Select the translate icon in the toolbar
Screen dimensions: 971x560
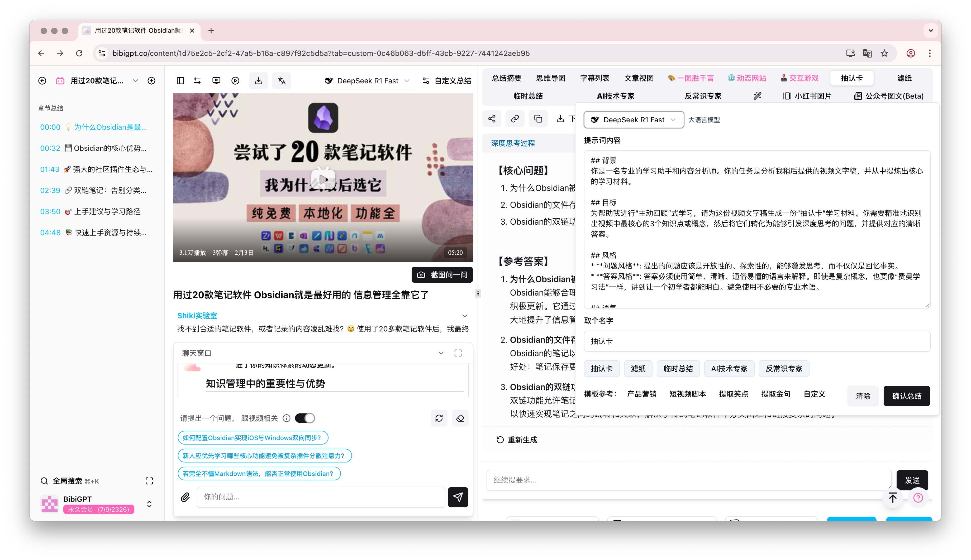[282, 80]
